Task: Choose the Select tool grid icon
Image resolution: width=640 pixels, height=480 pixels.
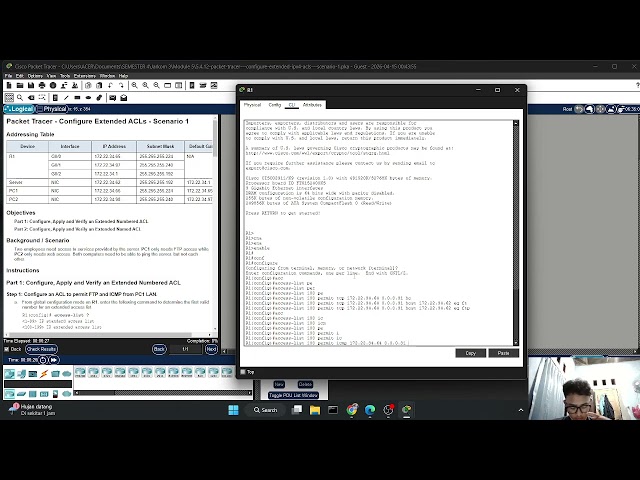Action: 9,98
